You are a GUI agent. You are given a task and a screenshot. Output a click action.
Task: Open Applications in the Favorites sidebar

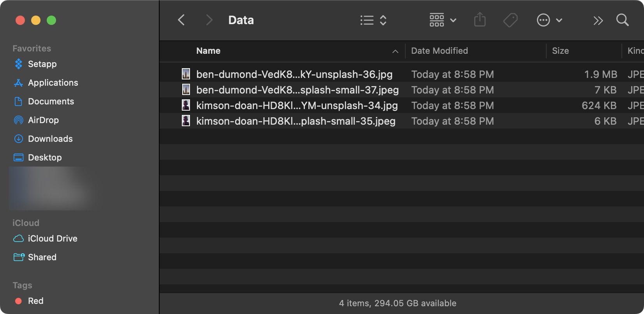coord(53,83)
